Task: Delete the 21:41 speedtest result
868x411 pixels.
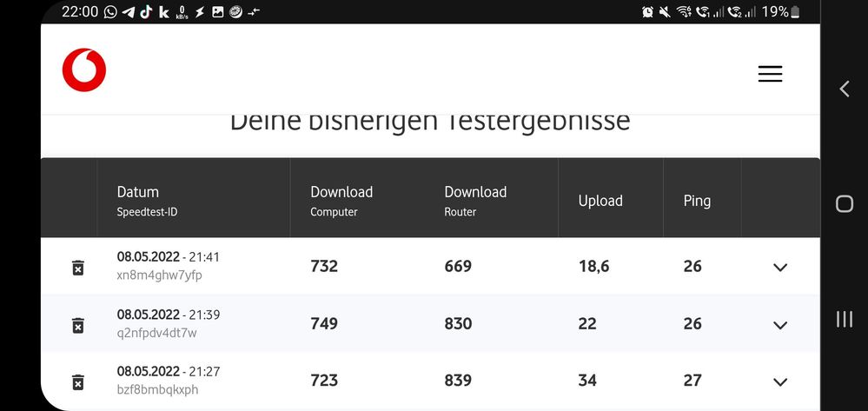Action: [x=77, y=267]
